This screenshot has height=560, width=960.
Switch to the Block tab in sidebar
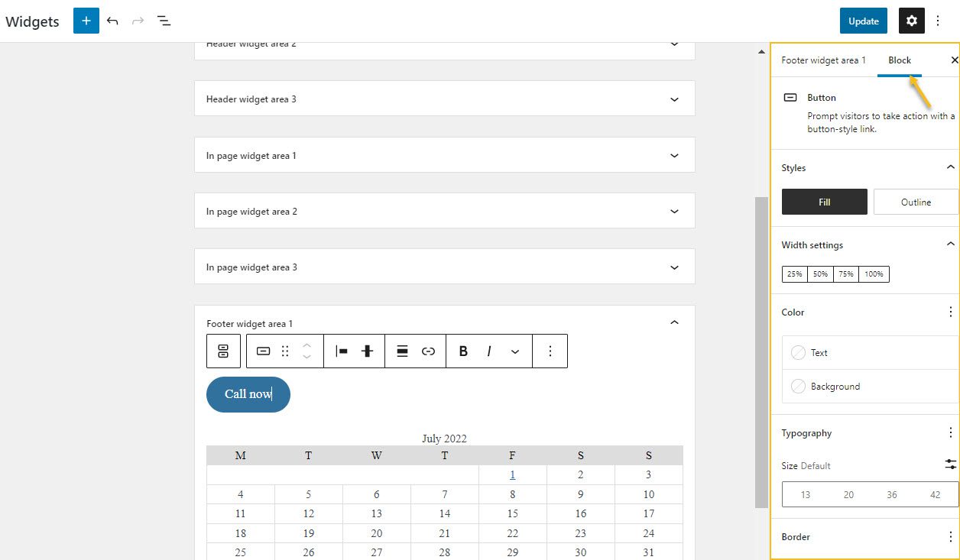tap(899, 60)
